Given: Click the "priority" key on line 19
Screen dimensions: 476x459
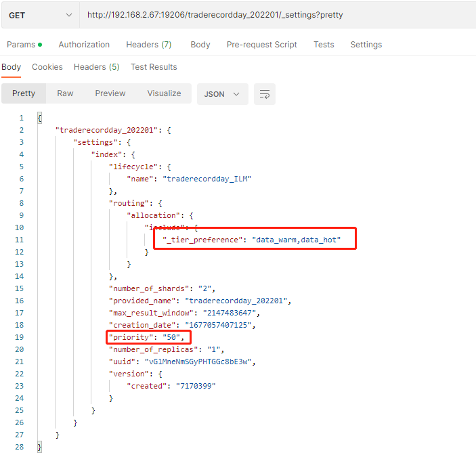Looking at the screenshot, I should pyautogui.click(x=131, y=337).
